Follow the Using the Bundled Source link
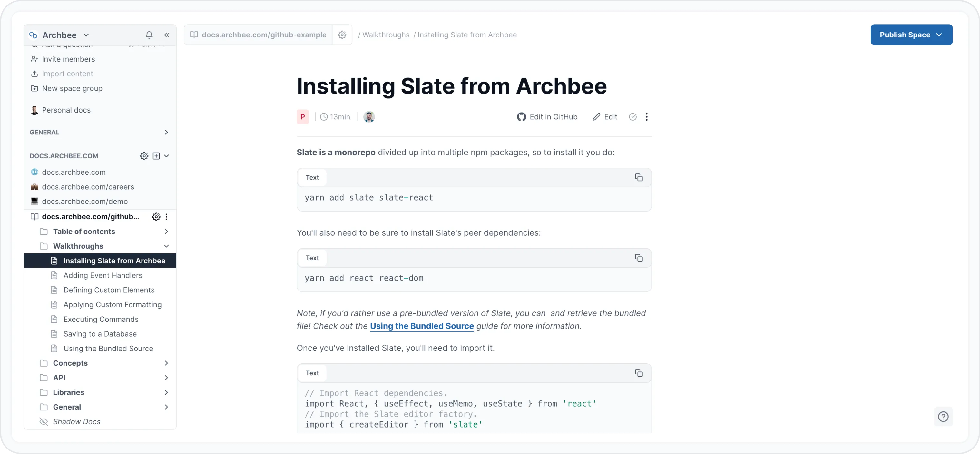The height and width of the screenshot is (454, 980). coord(422,326)
